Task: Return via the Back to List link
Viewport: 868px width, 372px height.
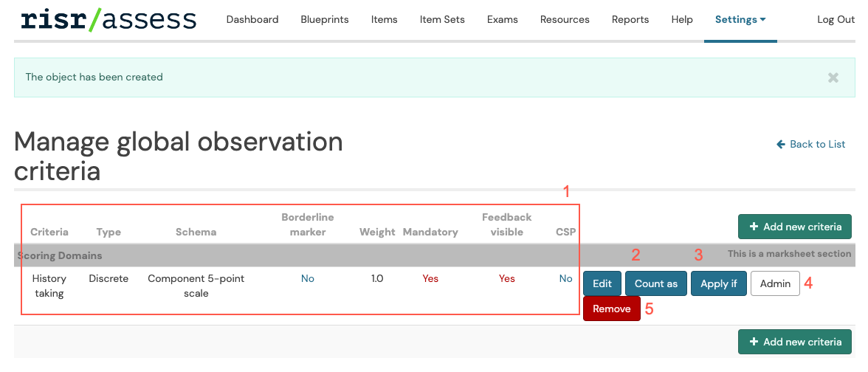Action: pyautogui.click(x=810, y=145)
